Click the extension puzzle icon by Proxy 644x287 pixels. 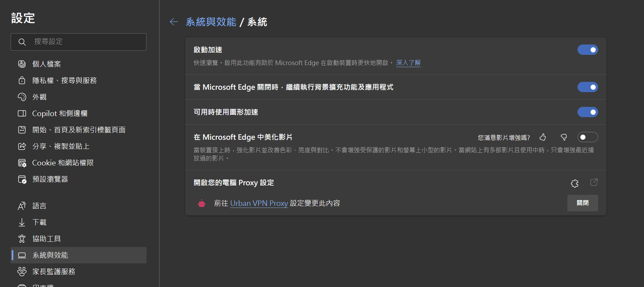(575, 183)
